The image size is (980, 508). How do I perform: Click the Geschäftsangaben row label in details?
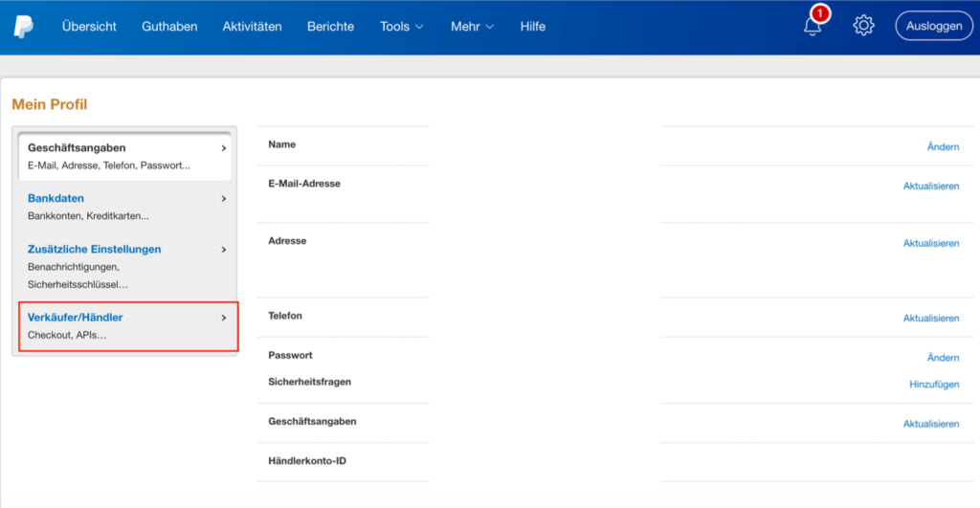point(312,421)
